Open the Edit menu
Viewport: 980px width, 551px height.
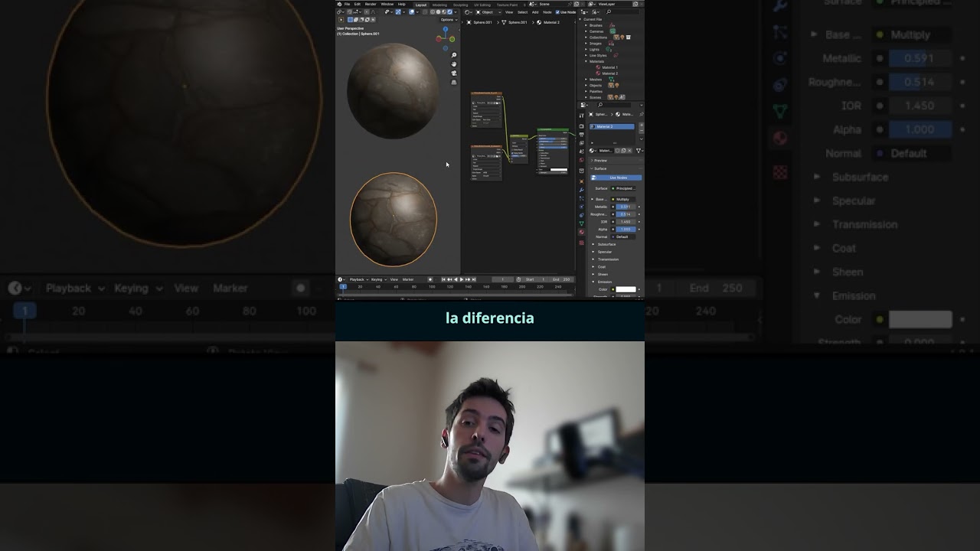click(358, 4)
